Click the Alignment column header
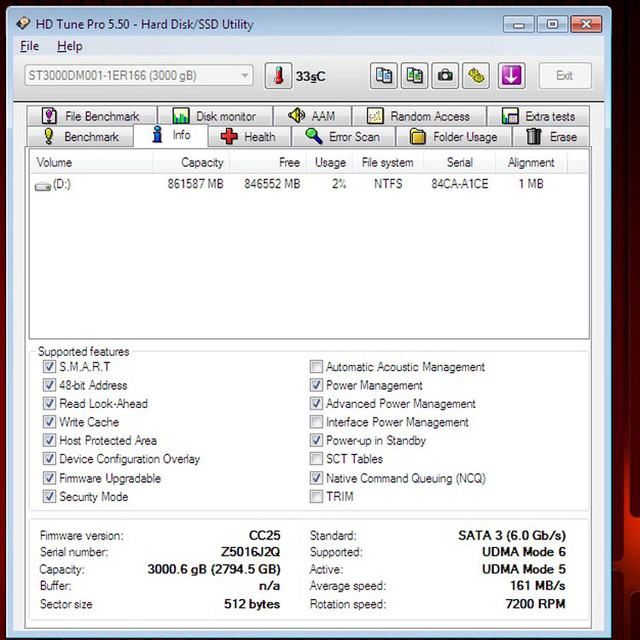The height and width of the screenshot is (640, 640). tap(531, 162)
